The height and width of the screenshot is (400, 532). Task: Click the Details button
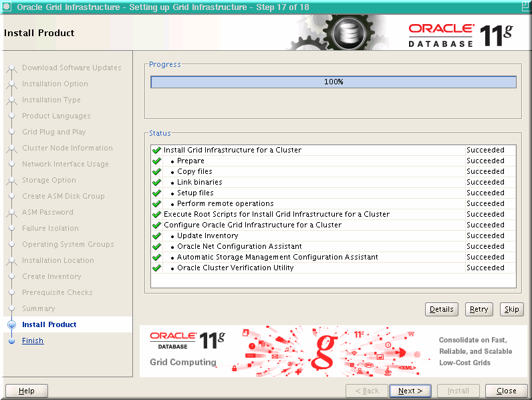click(x=441, y=309)
